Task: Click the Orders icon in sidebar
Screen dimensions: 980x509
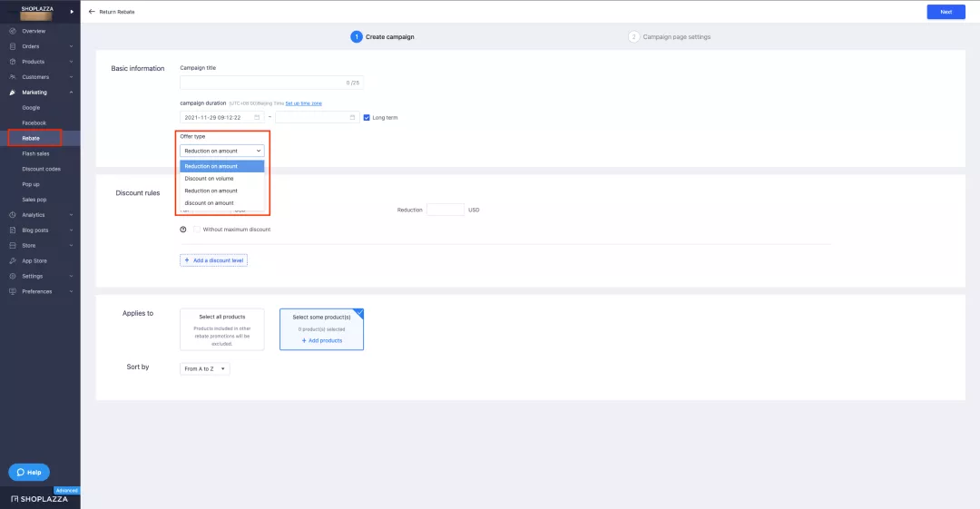Action: tap(13, 46)
